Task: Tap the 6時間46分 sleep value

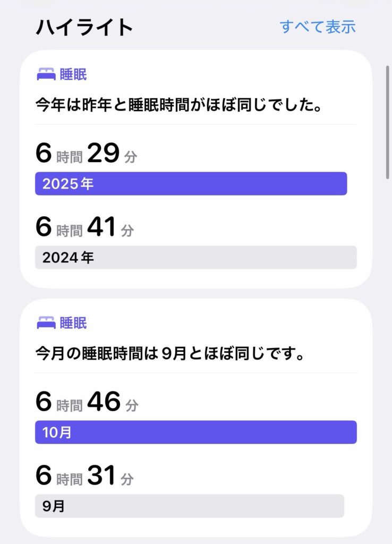Action: 87,403
